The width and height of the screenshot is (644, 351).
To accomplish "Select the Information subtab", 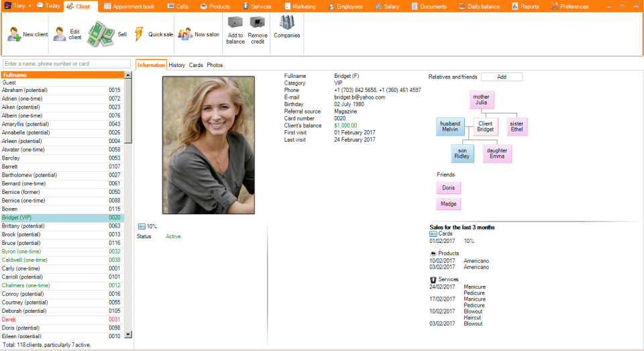I will coord(151,65).
